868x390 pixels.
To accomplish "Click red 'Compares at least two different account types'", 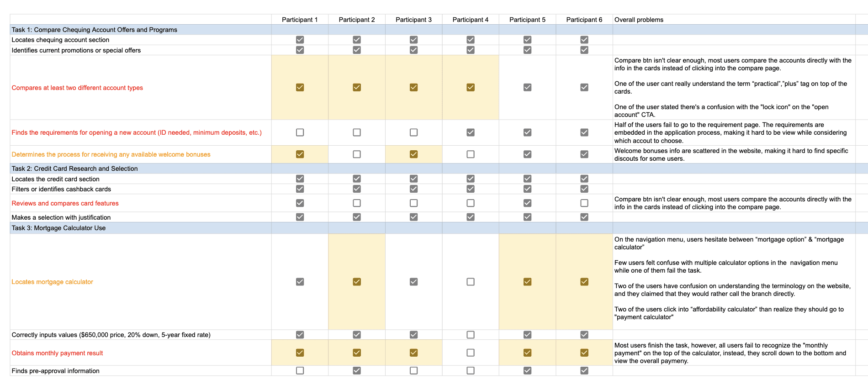I will [x=77, y=88].
